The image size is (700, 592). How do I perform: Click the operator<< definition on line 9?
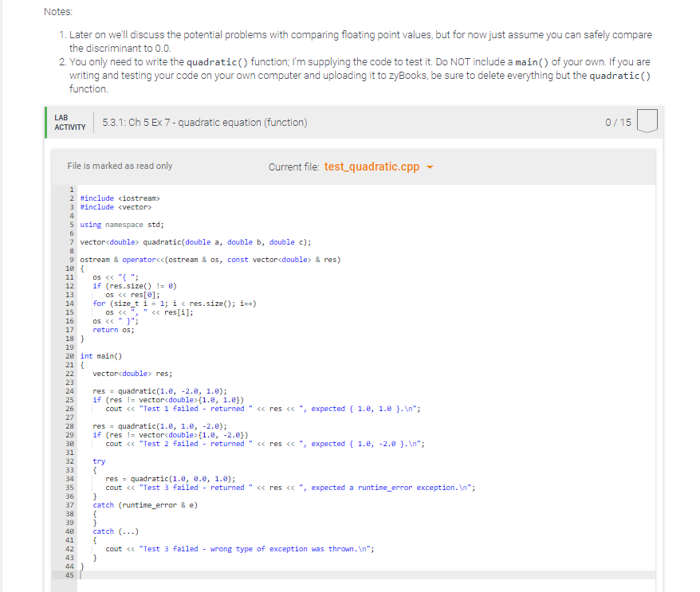pos(210,260)
